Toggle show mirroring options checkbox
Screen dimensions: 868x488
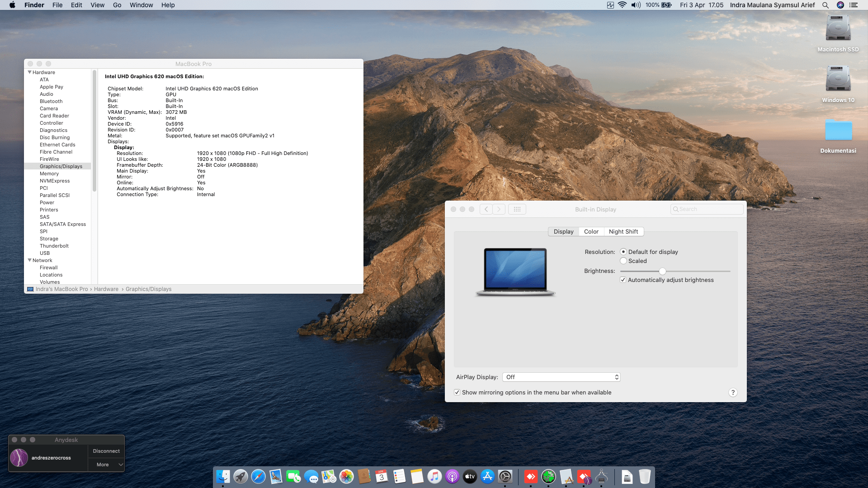[x=457, y=392]
